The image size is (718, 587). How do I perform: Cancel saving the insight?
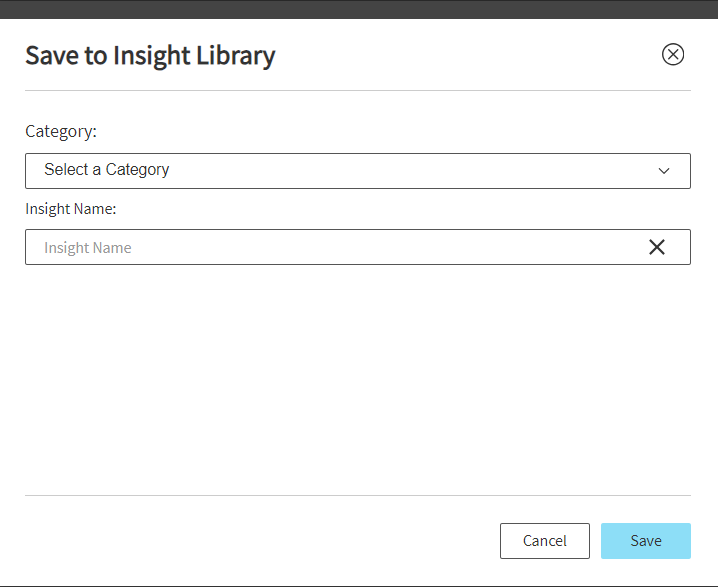544,541
